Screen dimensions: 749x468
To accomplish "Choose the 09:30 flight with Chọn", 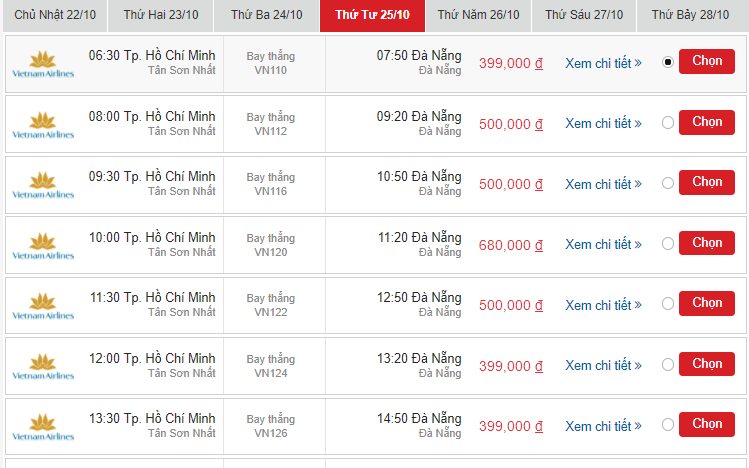I will pos(707,182).
